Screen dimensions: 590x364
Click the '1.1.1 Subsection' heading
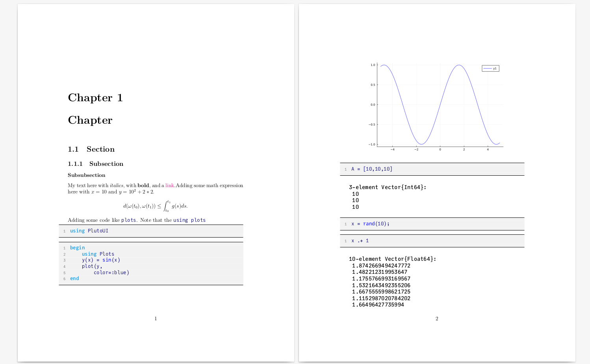(x=95, y=164)
